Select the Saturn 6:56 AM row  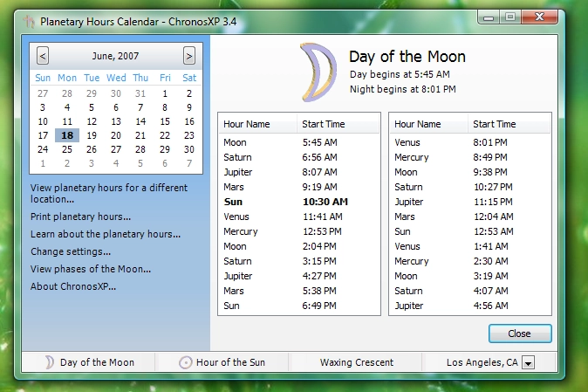299,157
